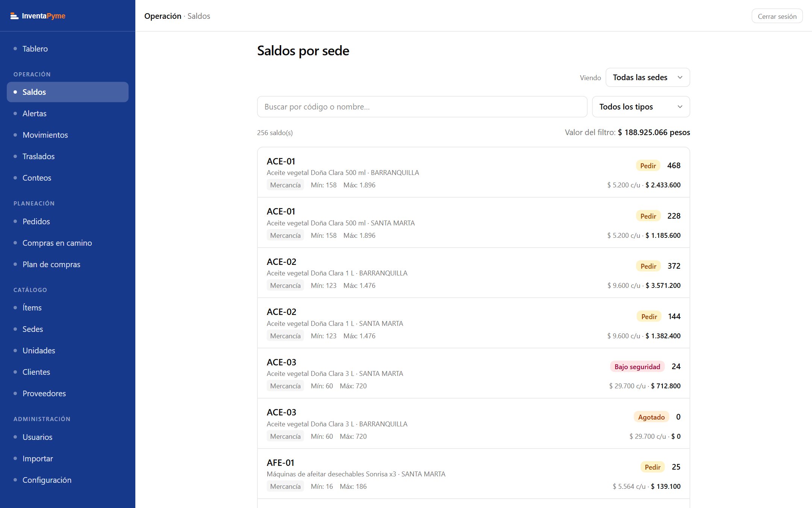The width and height of the screenshot is (812, 508).
Task: Click the Bajo seguridad badge
Action: (637, 367)
